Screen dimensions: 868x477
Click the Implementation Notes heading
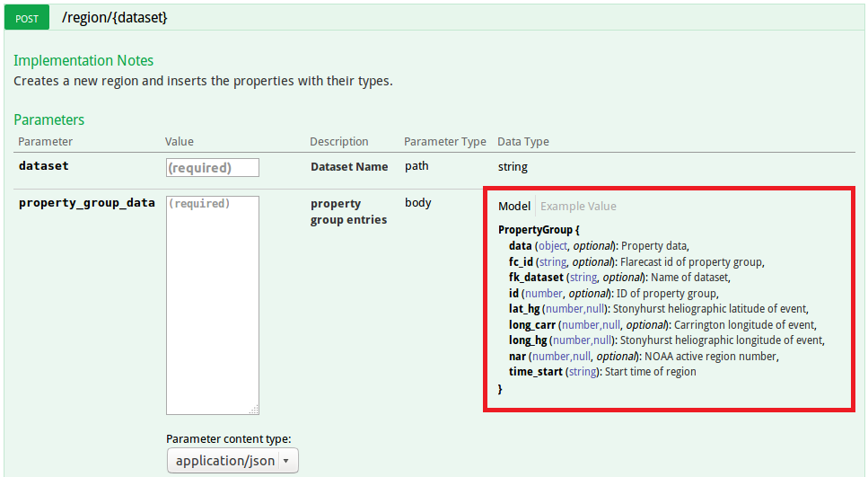point(83,61)
